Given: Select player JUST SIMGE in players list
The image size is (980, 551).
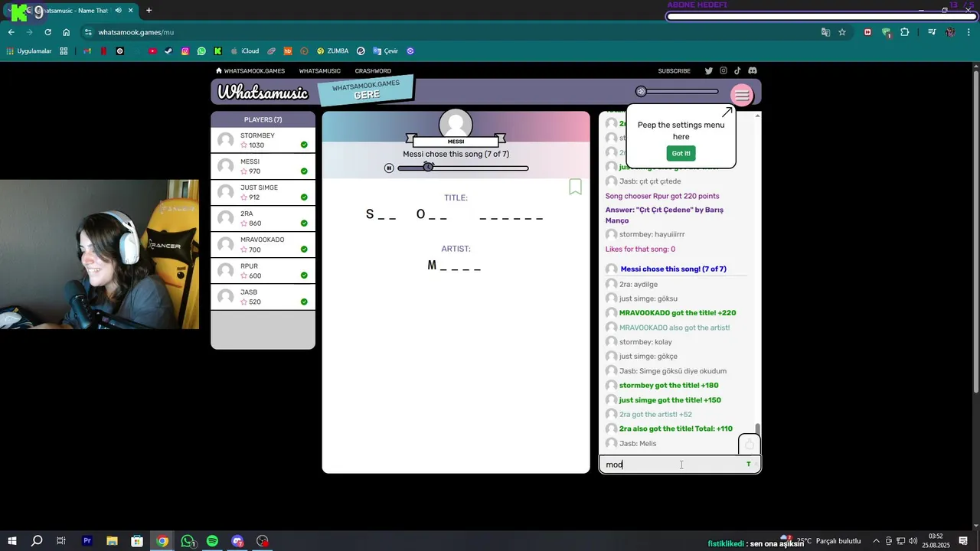Looking at the screenshot, I should tap(263, 192).
